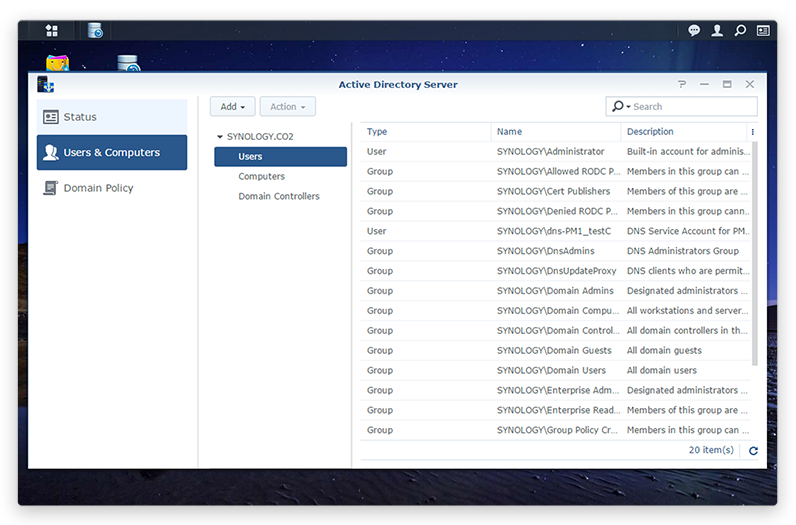
Task: Open the column options menu
Action: click(x=752, y=132)
